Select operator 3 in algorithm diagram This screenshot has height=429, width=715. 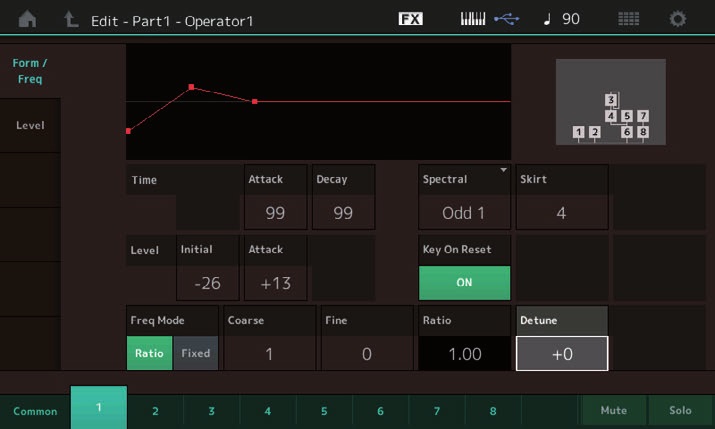611,99
